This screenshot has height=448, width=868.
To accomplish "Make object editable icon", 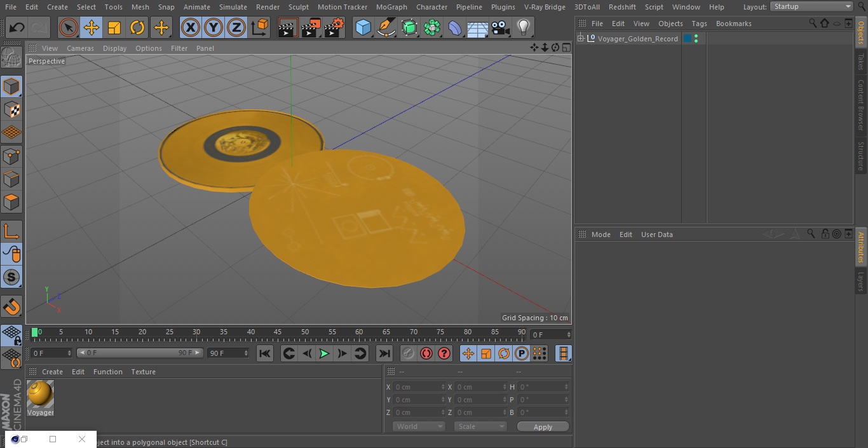I will (11, 58).
